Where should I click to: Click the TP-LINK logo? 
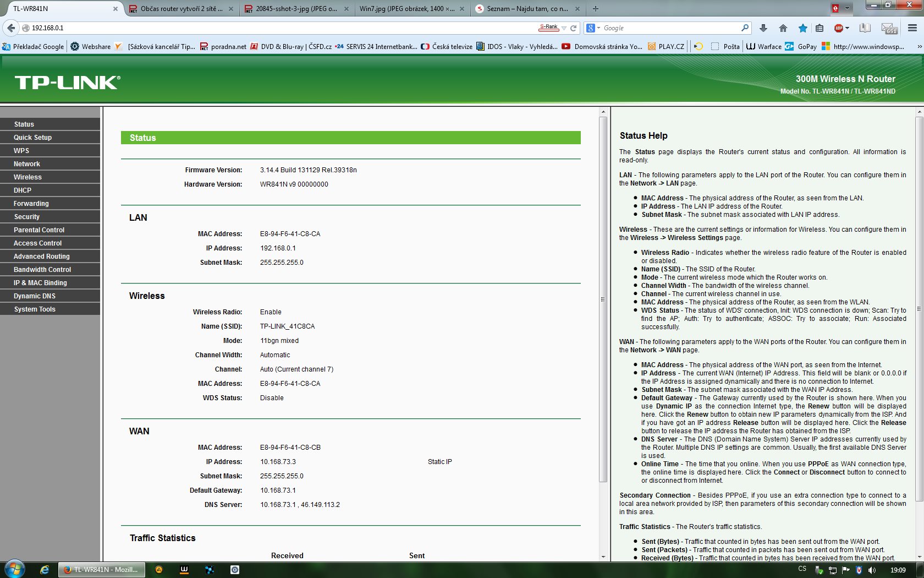68,83
